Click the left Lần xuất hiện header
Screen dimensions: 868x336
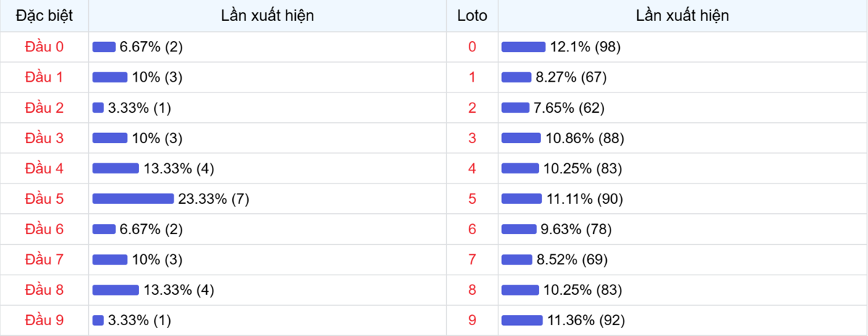(268, 16)
